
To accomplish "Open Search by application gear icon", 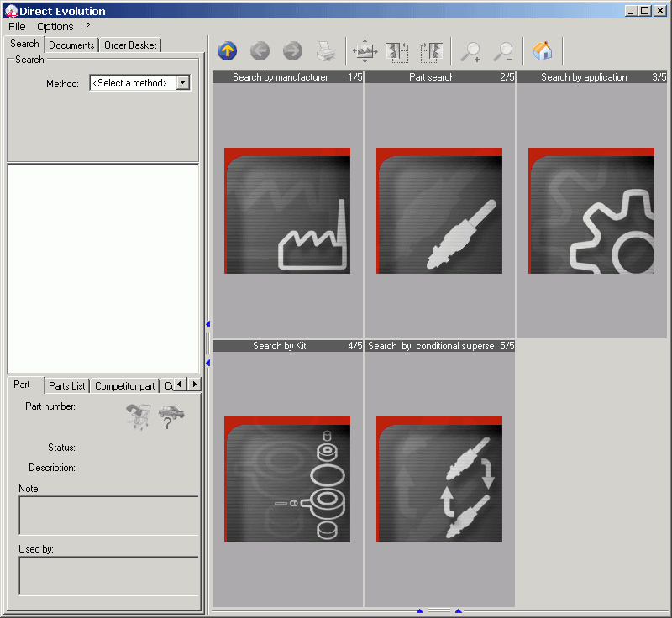I will 591,210.
